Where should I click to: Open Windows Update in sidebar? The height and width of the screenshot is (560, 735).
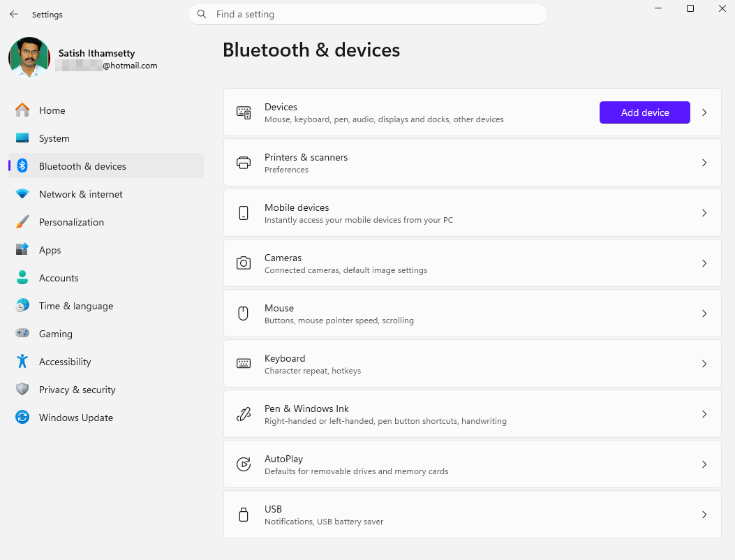tap(106, 418)
